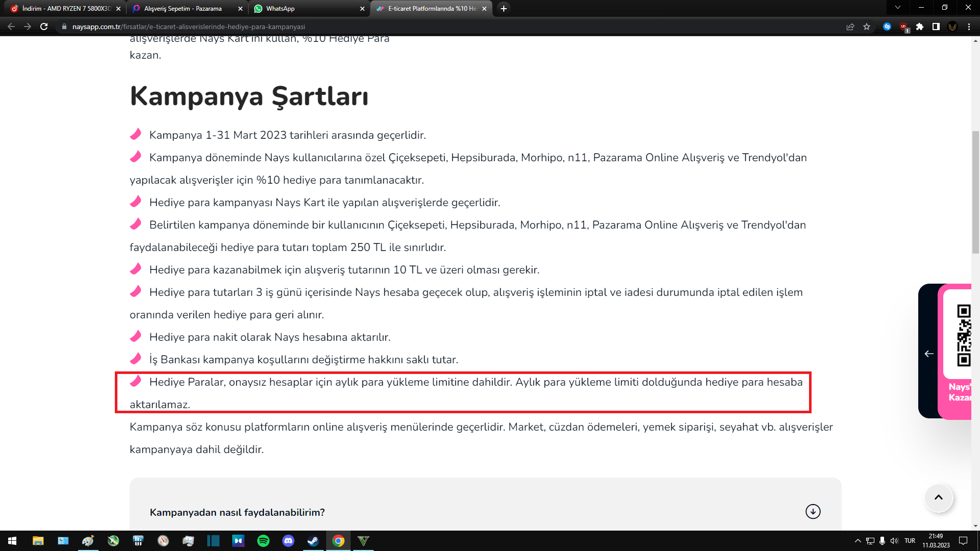Open the share page icon
Screen dimensions: 980x551
(x=850, y=27)
